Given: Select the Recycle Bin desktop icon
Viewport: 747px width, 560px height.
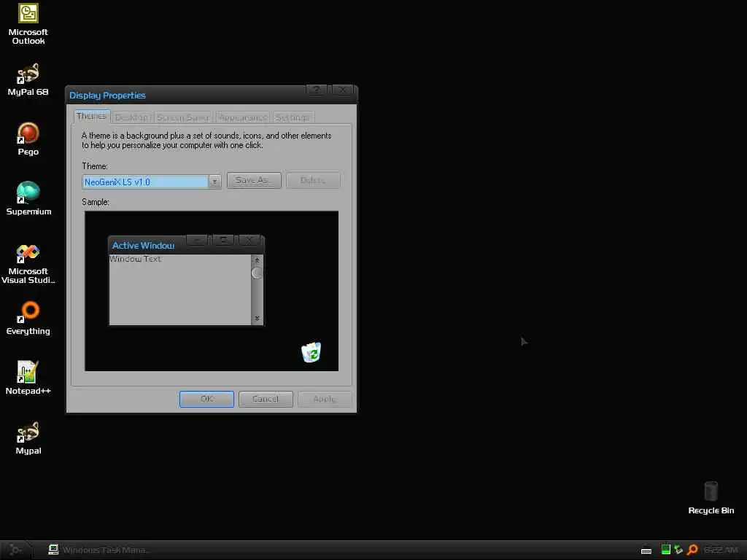Looking at the screenshot, I should coord(711,497).
